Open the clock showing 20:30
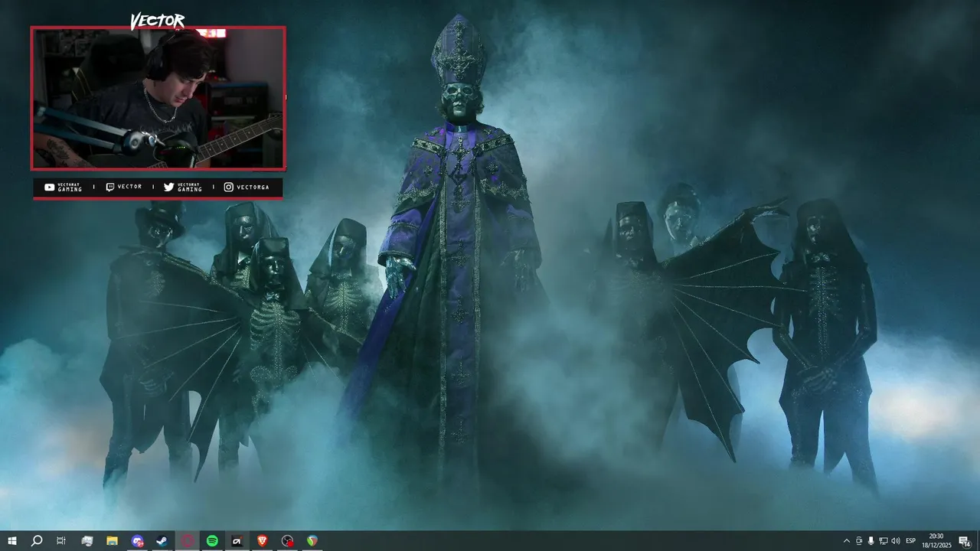The image size is (980, 551). [x=936, y=541]
